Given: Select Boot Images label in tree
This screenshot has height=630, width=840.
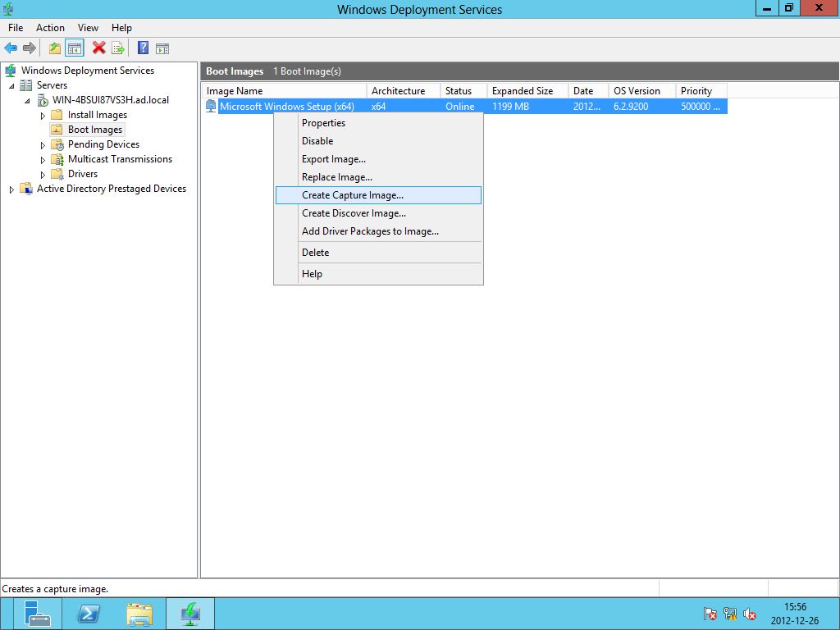Looking at the screenshot, I should 95,130.
